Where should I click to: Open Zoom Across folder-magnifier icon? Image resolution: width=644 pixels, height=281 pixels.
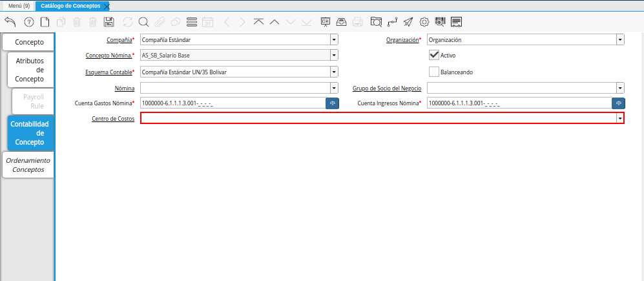[376, 22]
